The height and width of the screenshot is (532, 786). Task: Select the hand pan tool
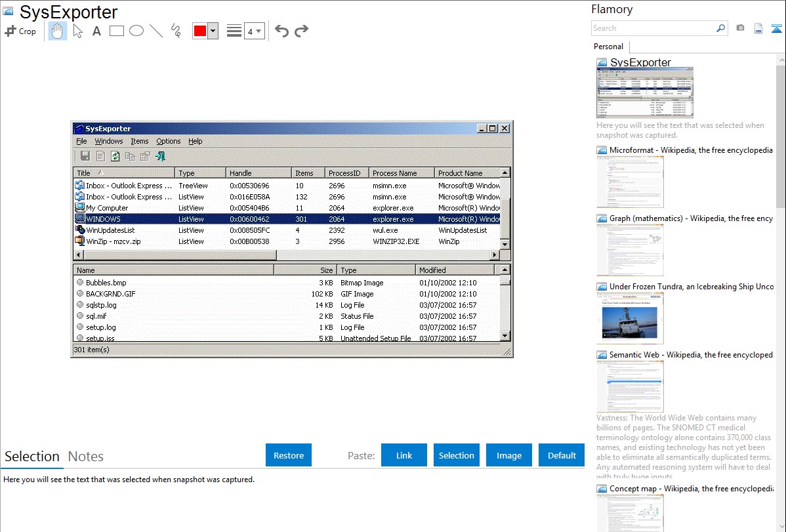(x=58, y=31)
